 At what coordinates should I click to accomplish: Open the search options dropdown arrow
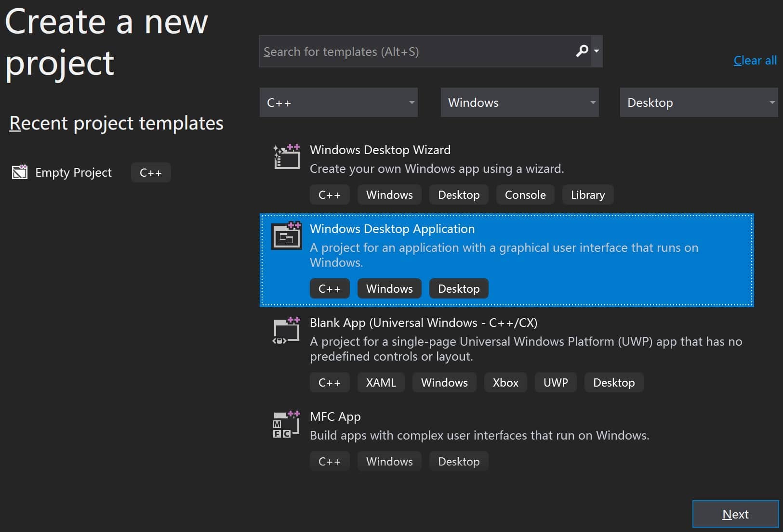(x=597, y=51)
